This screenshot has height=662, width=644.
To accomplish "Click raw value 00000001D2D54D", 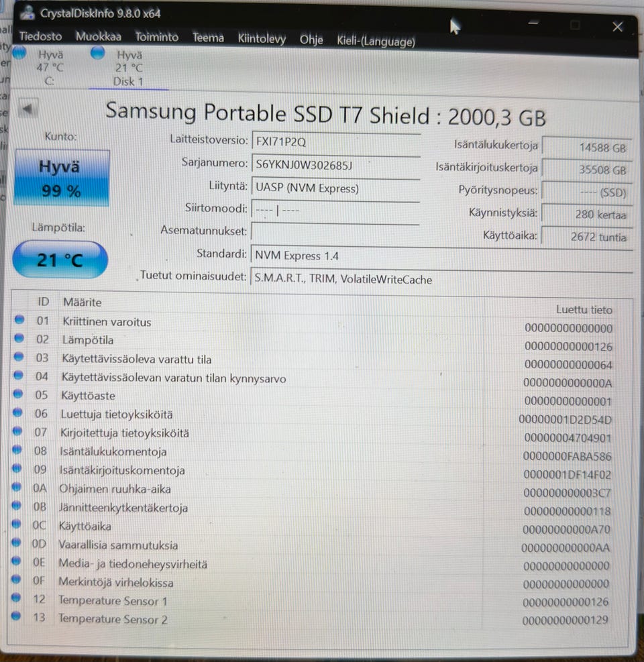I will 565,419.
